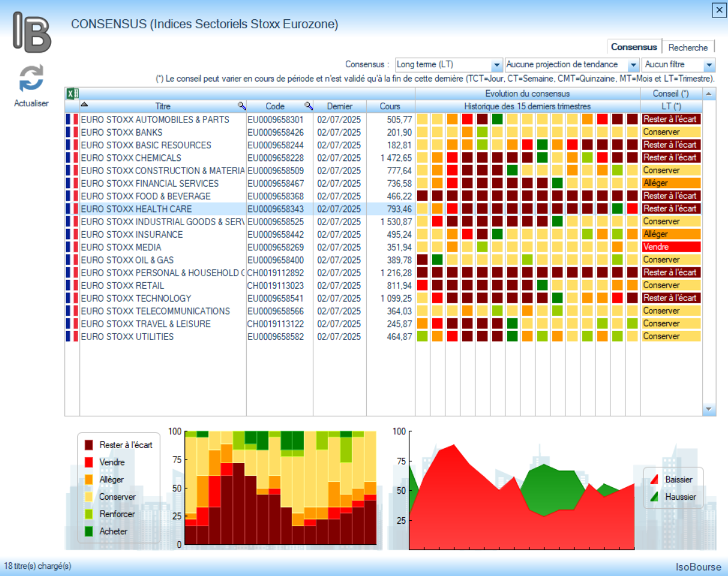This screenshot has width=728, height=576.
Task: Export the table with the Excel icon
Action: [x=72, y=93]
